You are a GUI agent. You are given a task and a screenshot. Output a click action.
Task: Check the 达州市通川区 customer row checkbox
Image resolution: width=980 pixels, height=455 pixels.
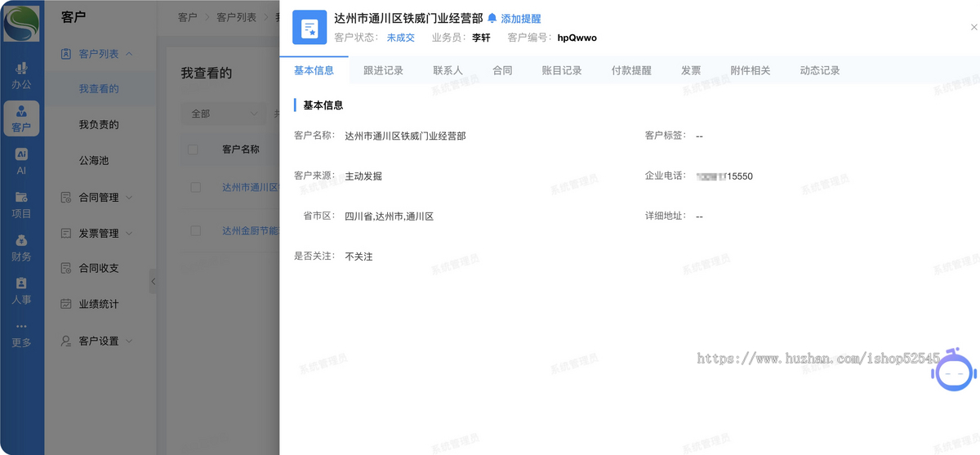coord(195,187)
